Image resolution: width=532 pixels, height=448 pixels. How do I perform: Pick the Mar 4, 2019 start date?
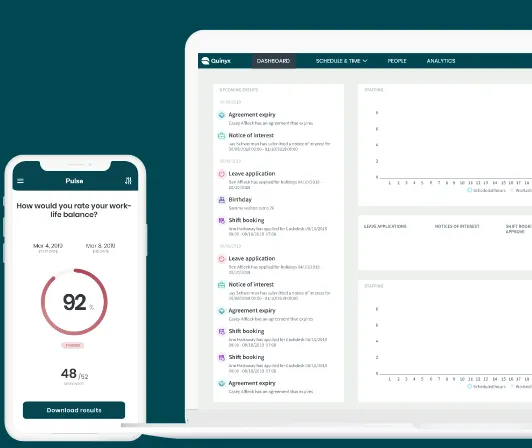(48, 247)
